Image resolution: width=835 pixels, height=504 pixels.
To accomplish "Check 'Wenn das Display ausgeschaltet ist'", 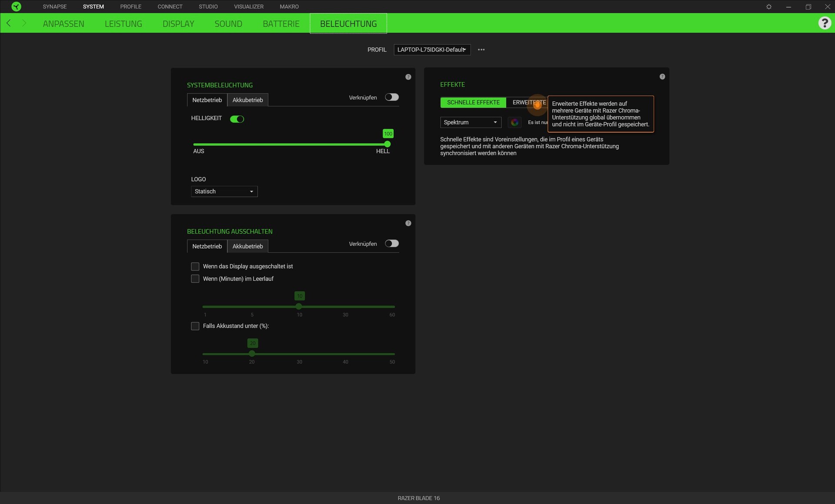I will coord(195,267).
